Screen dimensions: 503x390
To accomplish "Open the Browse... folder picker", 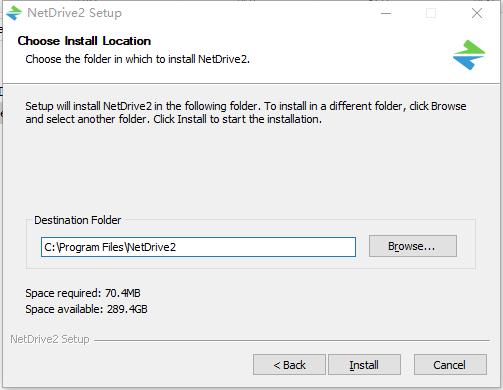I will [413, 246].
